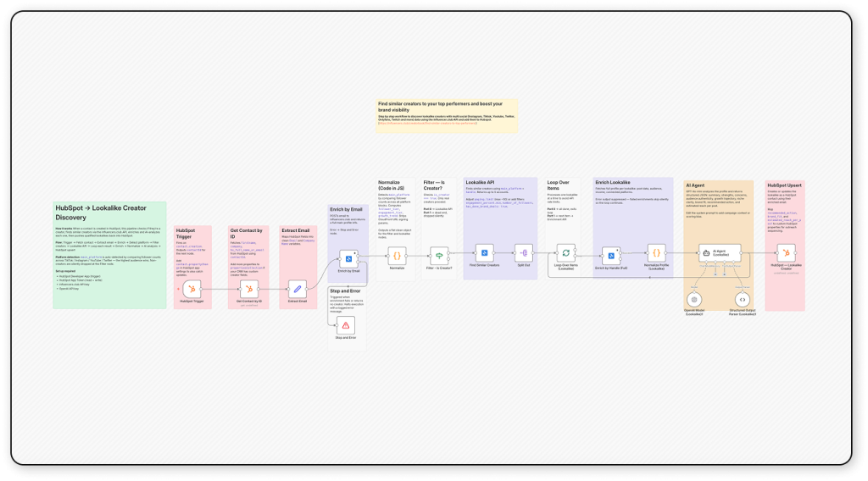Select the OpenAI Model sub-node circle

694,299
